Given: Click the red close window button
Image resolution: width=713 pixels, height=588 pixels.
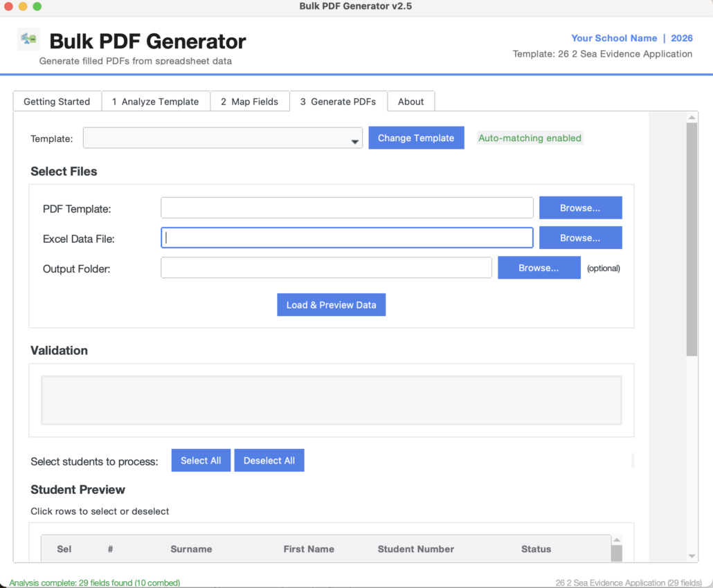Looking at the screenshot, I should (x=9, y=6).
